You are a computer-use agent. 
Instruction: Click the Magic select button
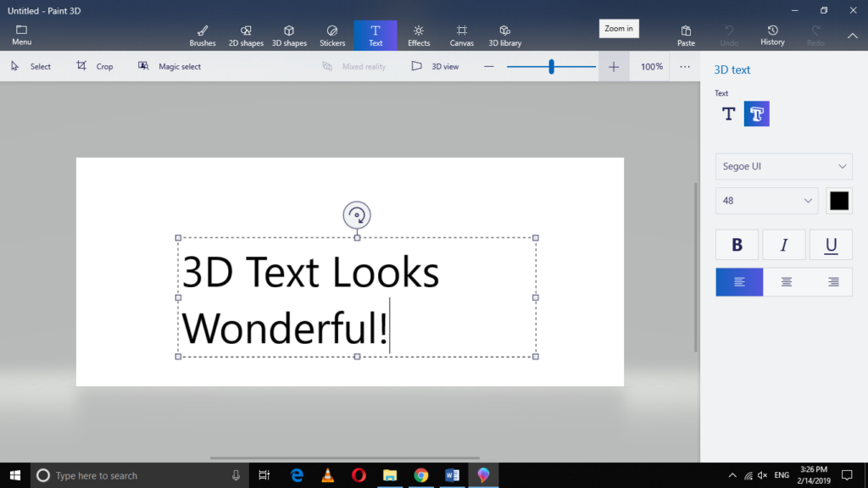tap(170, 66)
